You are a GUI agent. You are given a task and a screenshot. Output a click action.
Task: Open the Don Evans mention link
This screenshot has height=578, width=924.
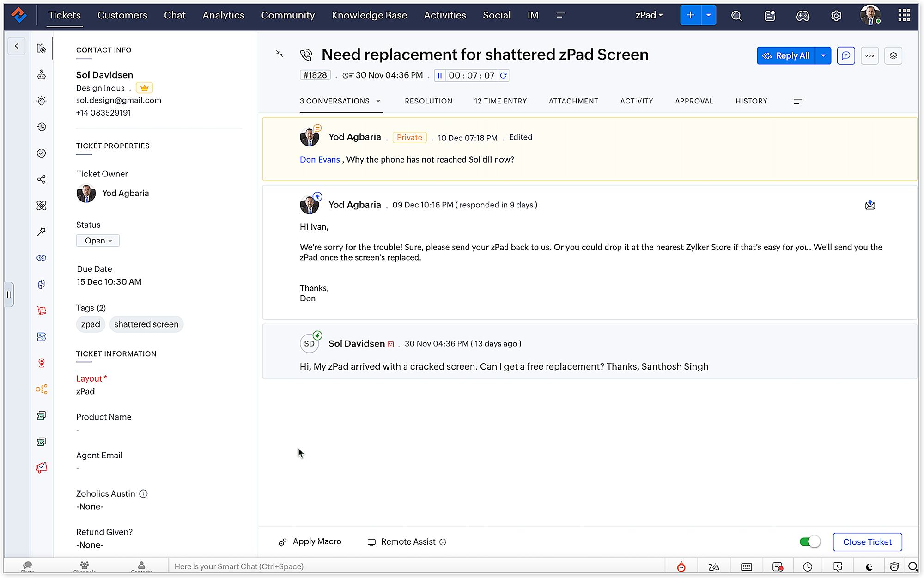[x=320, y=159]
